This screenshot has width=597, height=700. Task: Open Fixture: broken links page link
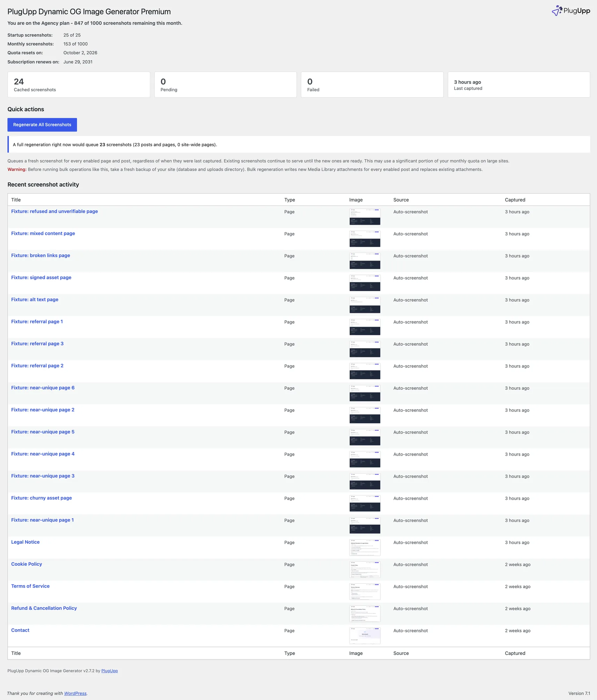pos(41,255)
